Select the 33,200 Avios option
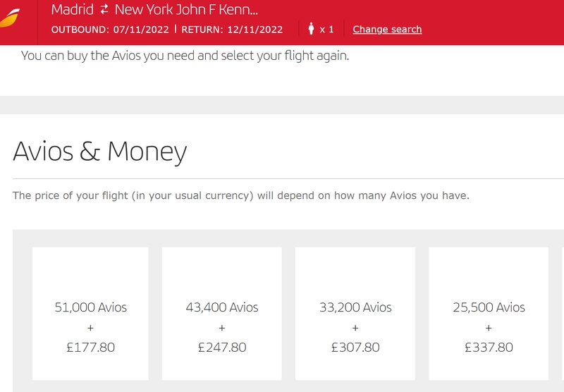Screen dimensions: 564x392 (355, 313)
